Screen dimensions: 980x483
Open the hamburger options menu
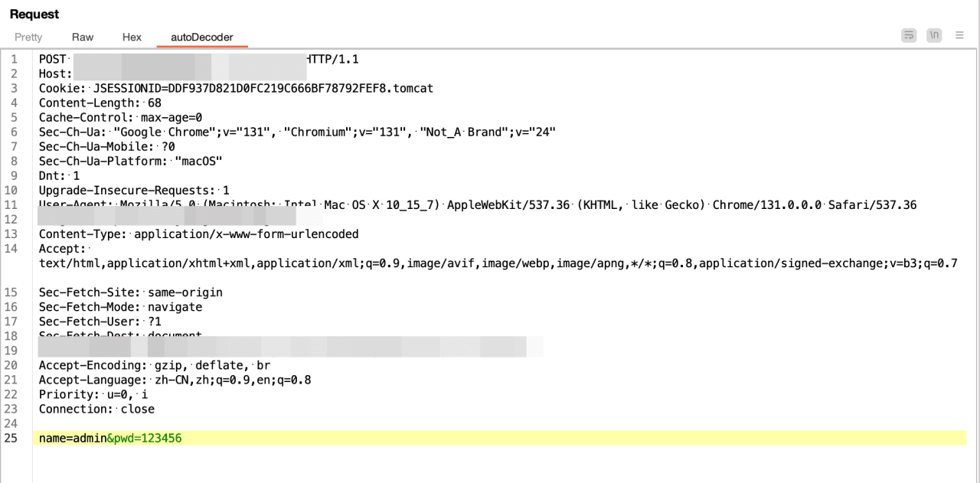point(959,35)
